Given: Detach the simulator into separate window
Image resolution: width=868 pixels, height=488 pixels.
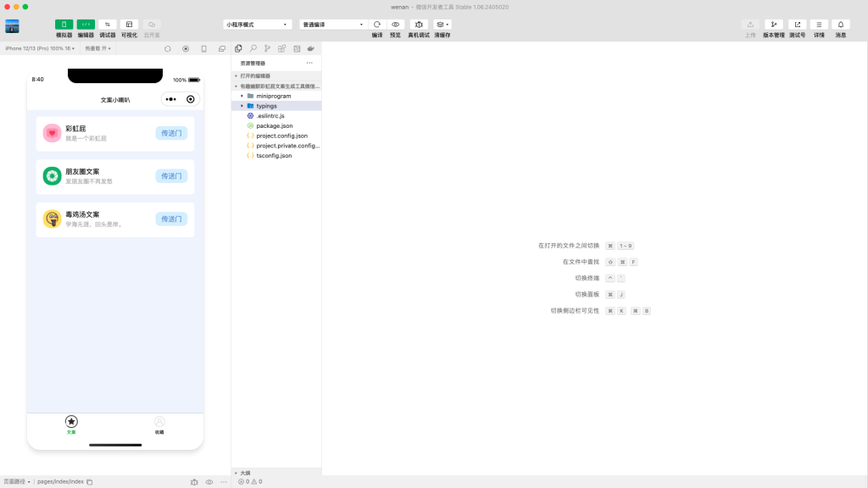Looking at the screenshot, I should coord(222,48).
